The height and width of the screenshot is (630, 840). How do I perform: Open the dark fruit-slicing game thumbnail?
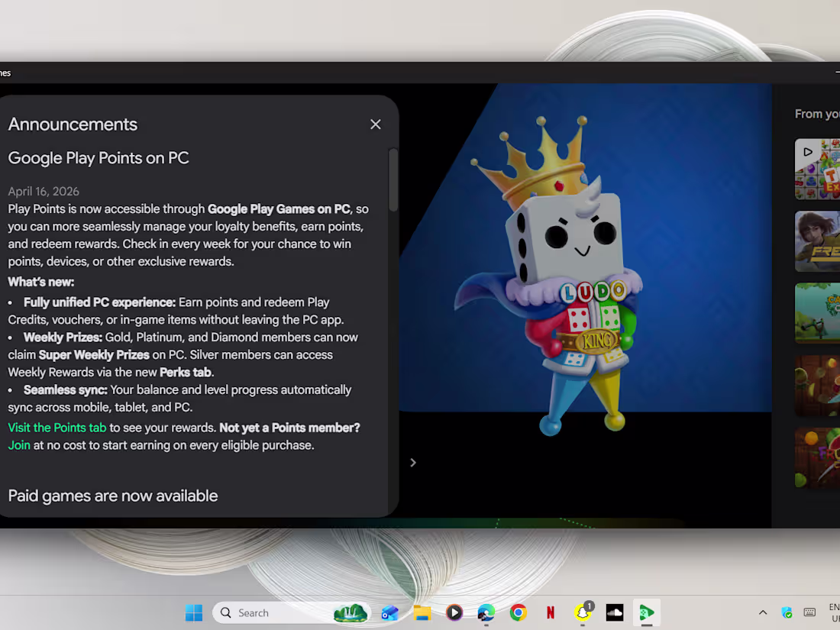click(x=818, y=386)
